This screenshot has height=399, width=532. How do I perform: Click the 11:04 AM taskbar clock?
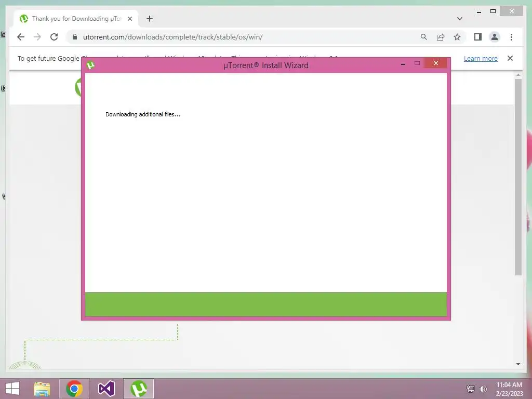(x=509, y=389)
